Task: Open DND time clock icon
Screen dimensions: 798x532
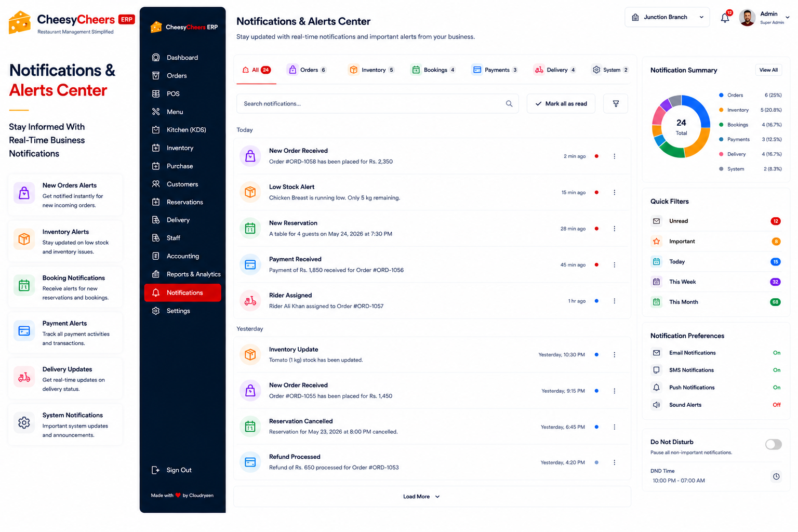Action: tap(776, 476)
